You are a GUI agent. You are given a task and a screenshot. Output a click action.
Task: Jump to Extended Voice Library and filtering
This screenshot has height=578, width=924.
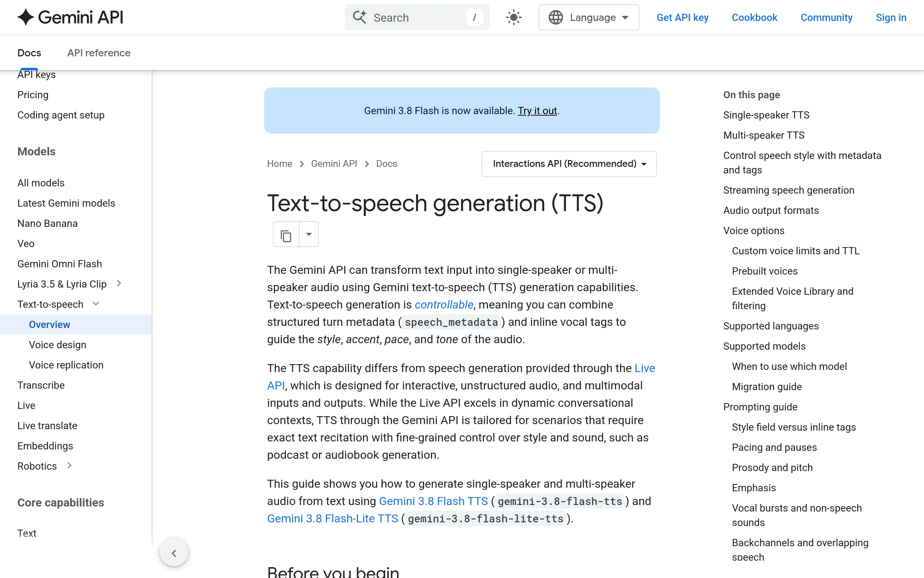point(793,298)
